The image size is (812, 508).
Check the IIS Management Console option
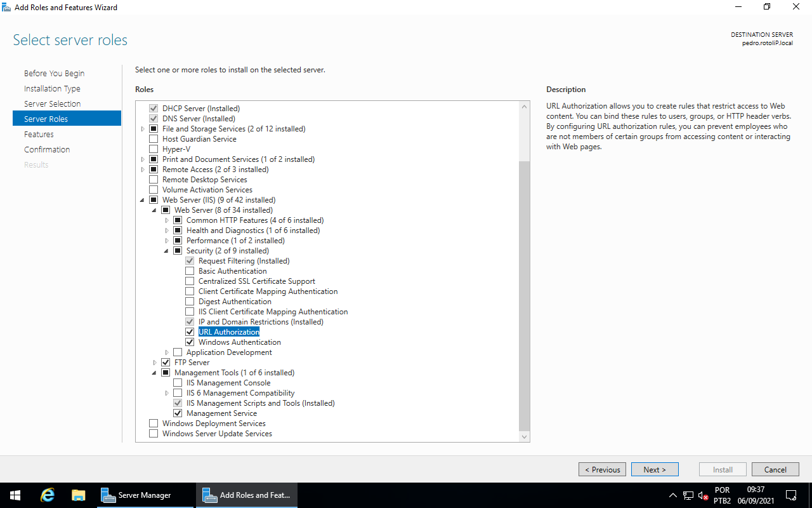(x=178, y=383)
